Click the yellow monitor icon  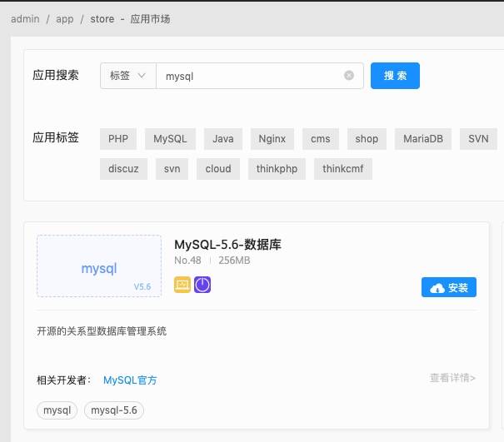pos(182,285)
